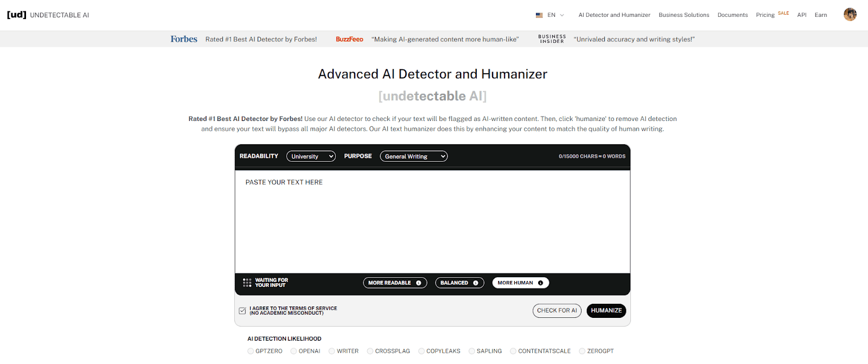Click the 0/15000 chars word counter
Viewport: 868px width, 364px height.
coord(592,156)
